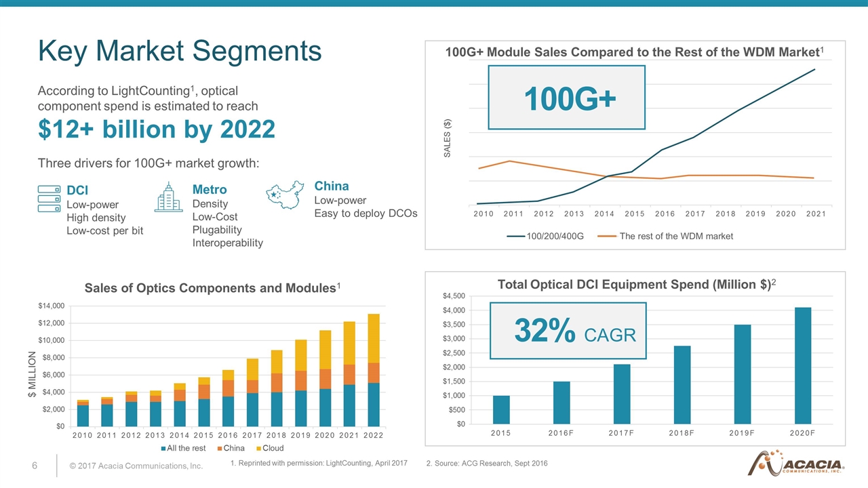This screenshot has height=488, width=868.
Task: Click the 'SALES ($)' axis label
Action: point(447,138)
